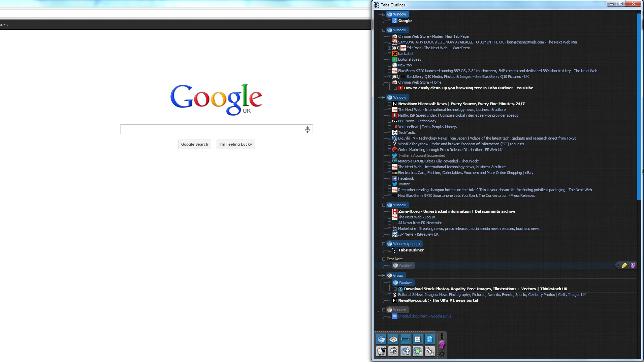Collapse the Window (popup) node
Viewport: 644px width, 362px height.
pos(384,244)
